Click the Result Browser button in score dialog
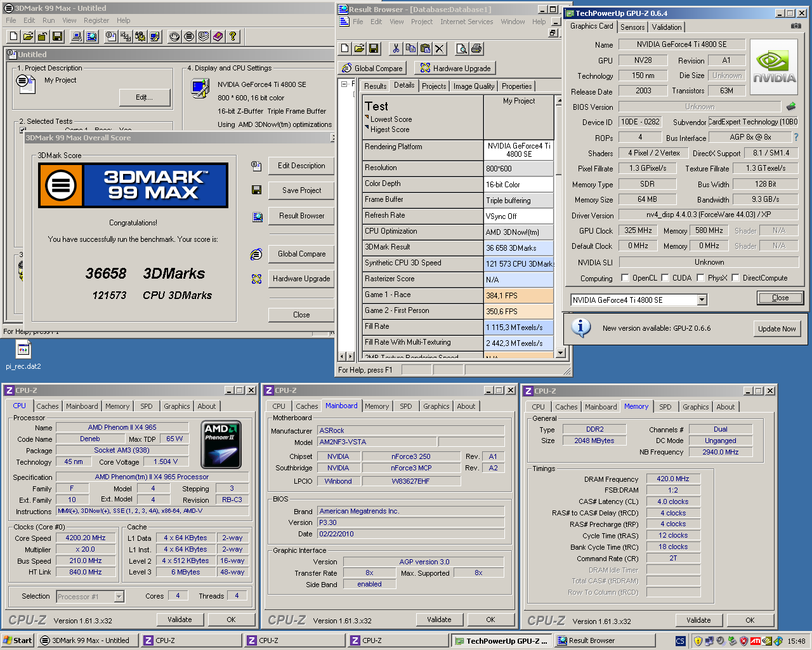Image resolution: width=812 pixels, height=650 pixels. [301, 216]
